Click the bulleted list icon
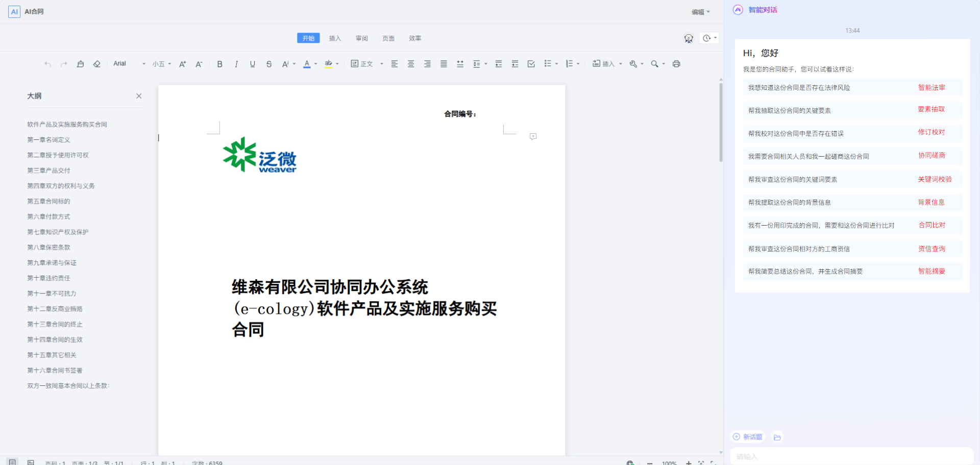This screenshot has width=980, height=465. (548, 64)
